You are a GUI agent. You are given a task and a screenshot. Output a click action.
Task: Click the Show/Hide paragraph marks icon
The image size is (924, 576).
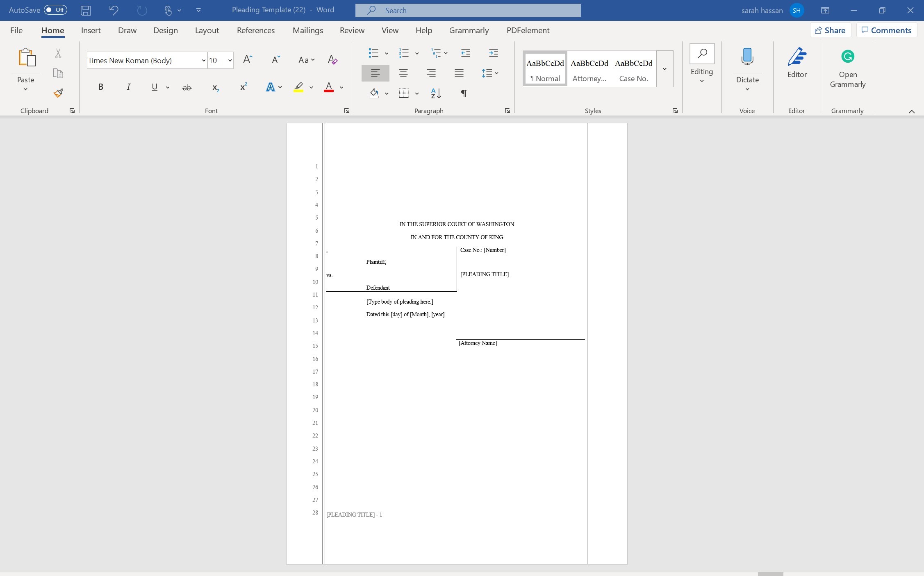coord(464,93)
